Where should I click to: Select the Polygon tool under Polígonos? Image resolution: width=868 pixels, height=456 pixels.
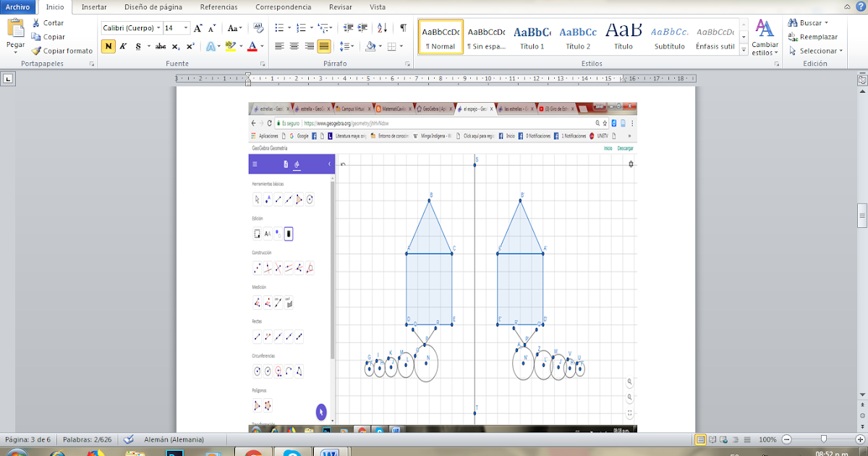point(258,405)
